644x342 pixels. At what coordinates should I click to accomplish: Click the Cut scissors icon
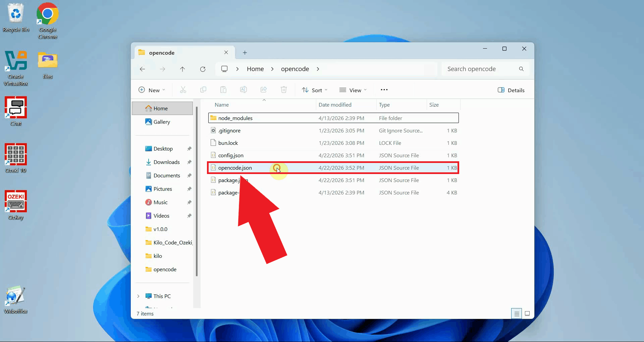pos(183,90)
